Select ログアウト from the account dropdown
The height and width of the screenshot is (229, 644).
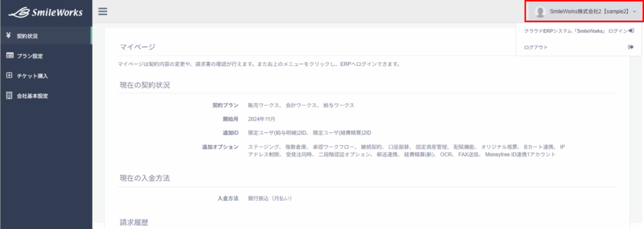click(x=579, y=47)
